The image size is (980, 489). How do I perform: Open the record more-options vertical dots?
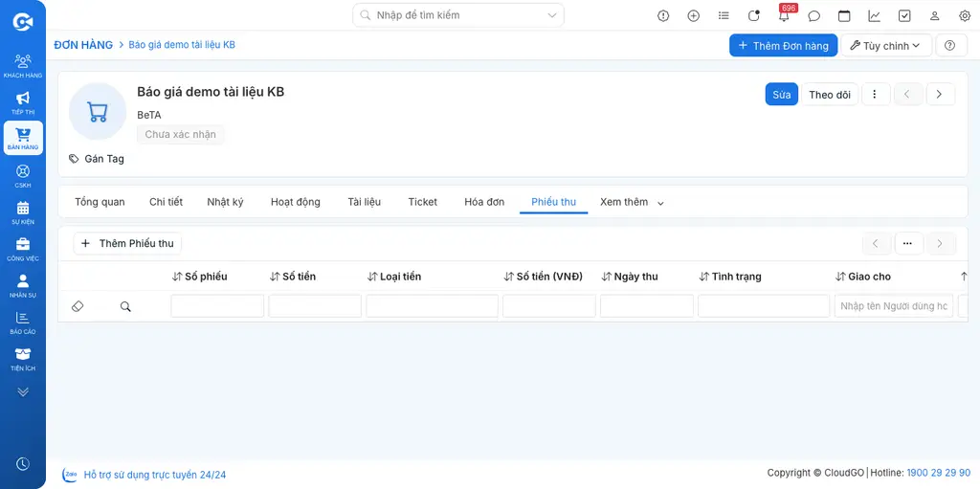click(x=875, y=95)
